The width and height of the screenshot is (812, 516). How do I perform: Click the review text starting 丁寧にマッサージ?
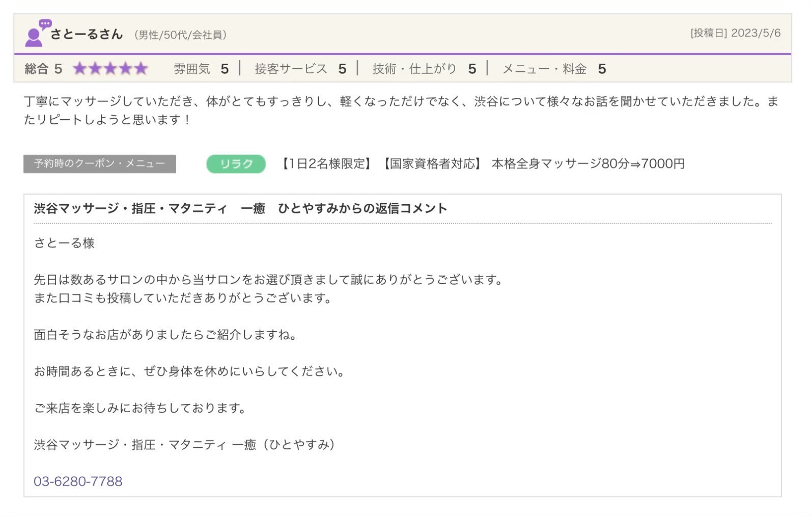402,111
